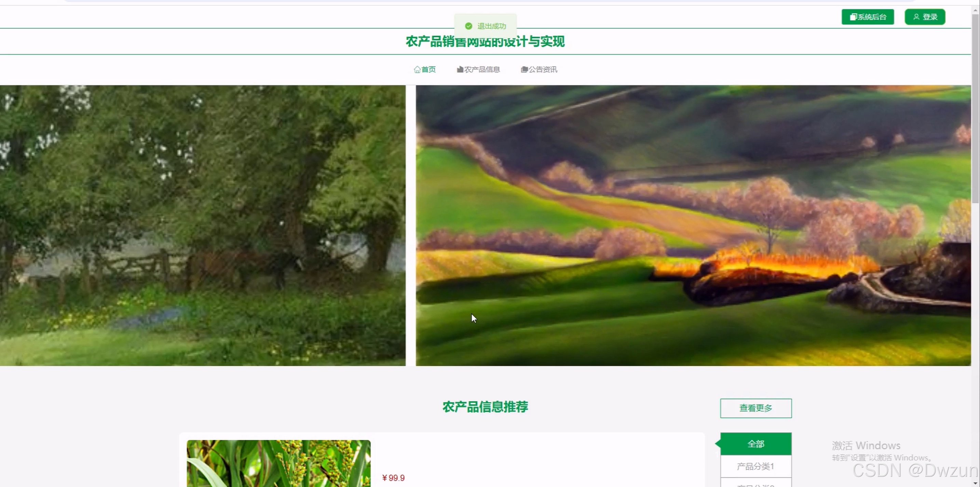980x487 pixels.
Task: Select the 全部 category tab
Action: click(x=756, y=444)
